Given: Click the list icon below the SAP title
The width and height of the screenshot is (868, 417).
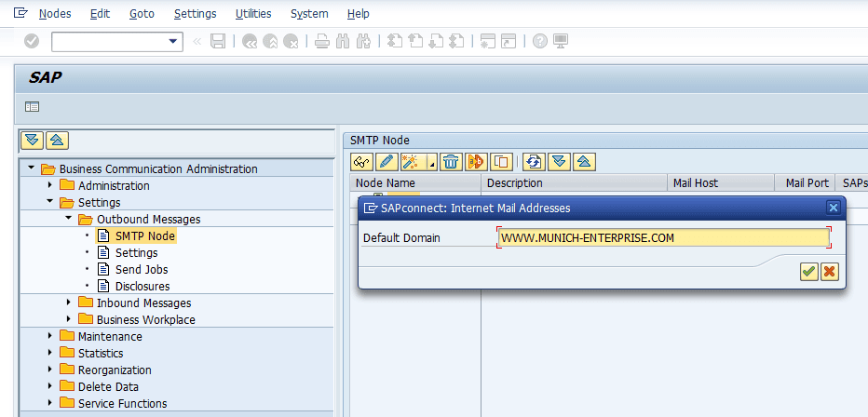Looking at the screenshot, I should [32, 107].
